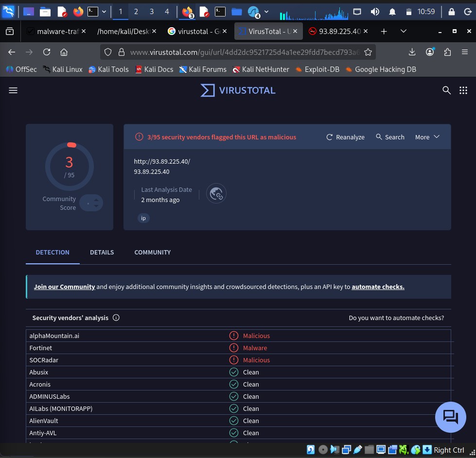Open the VirusTotal search magnifier
Image resolution: width=476 pixels, height=458 pixels.
pos(446,90)
